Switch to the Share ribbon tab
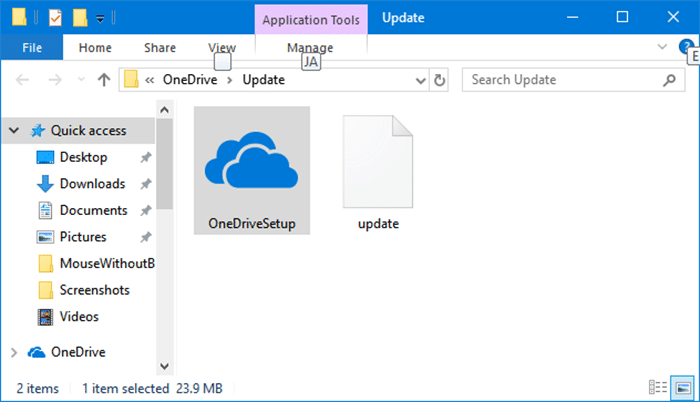The height and width of the screenshot is (402, 700). point(160,47)
